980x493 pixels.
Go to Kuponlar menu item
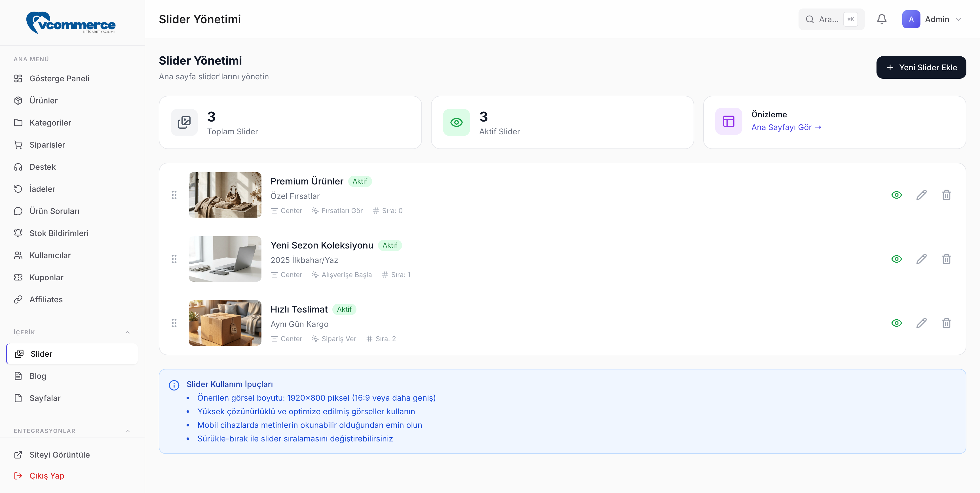pyautogui.click(x=46, y=277)
